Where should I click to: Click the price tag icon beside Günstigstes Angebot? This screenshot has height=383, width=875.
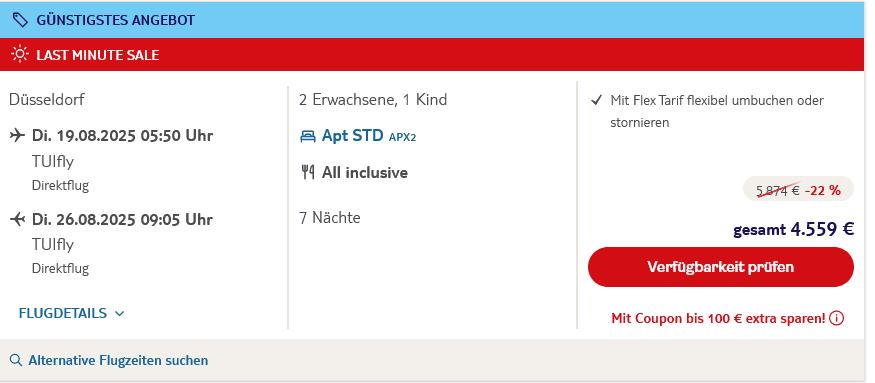pos(20,21)
